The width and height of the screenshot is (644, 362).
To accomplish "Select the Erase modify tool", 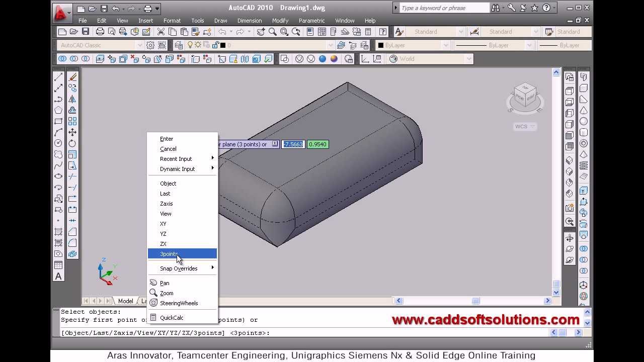I will coord(72,77).
